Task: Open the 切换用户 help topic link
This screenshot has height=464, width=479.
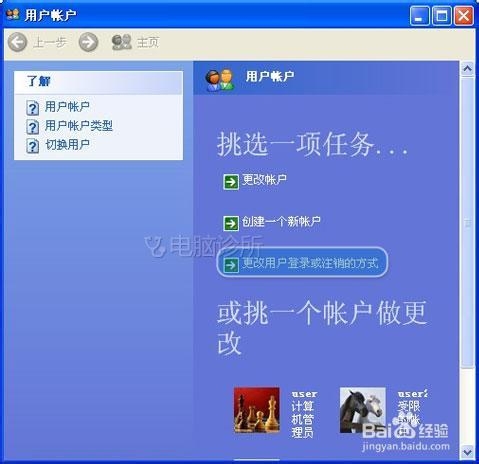Action: click(x=67, y=145)
